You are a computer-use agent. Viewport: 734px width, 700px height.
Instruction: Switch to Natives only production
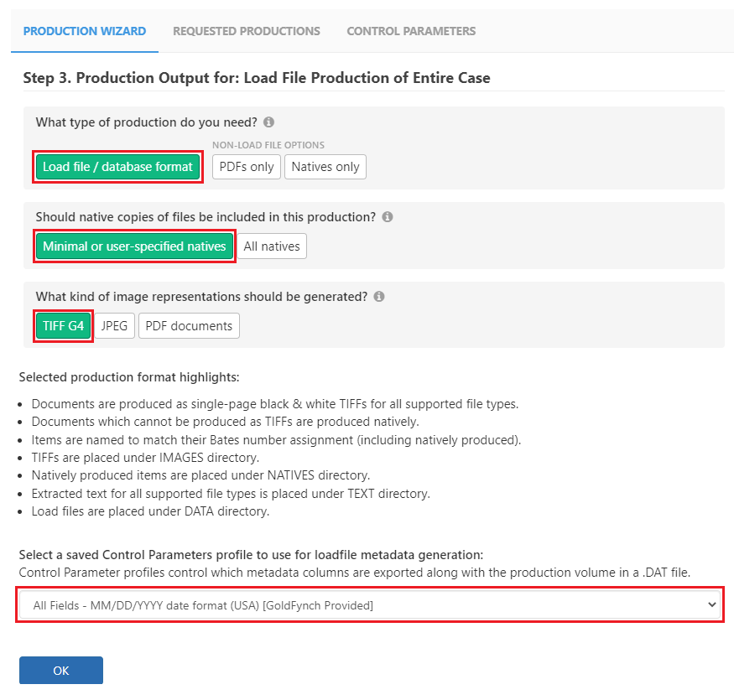coord(325,167)
